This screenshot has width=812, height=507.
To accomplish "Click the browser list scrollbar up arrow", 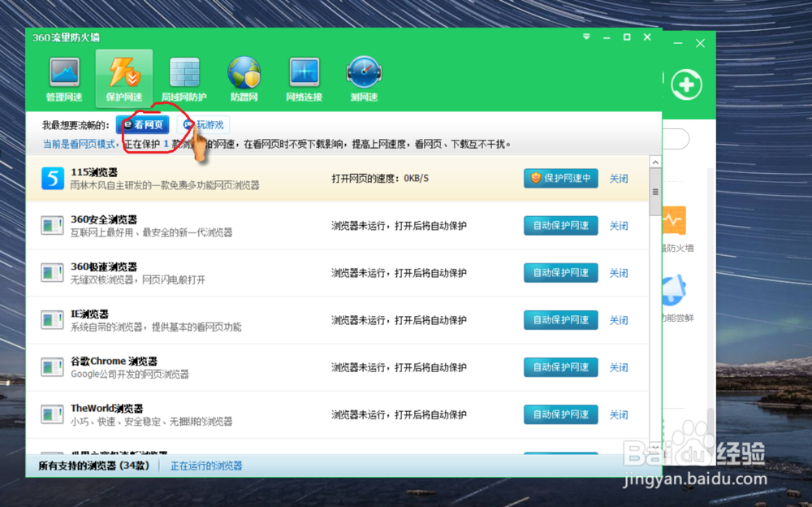I will tap(655, 162).
